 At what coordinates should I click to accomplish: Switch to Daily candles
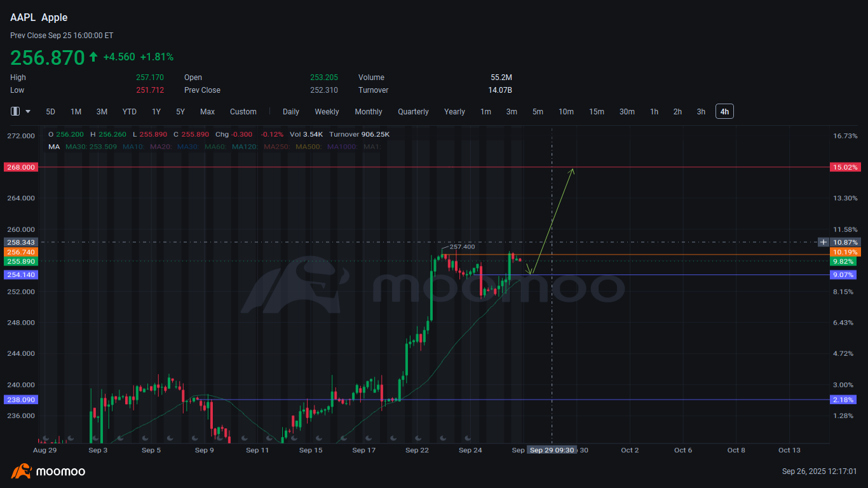(x=291, y=112)
